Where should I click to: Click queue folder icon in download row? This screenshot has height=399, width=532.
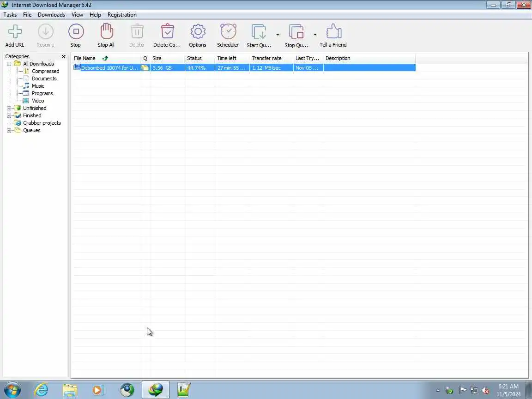(x=145, y=68)
